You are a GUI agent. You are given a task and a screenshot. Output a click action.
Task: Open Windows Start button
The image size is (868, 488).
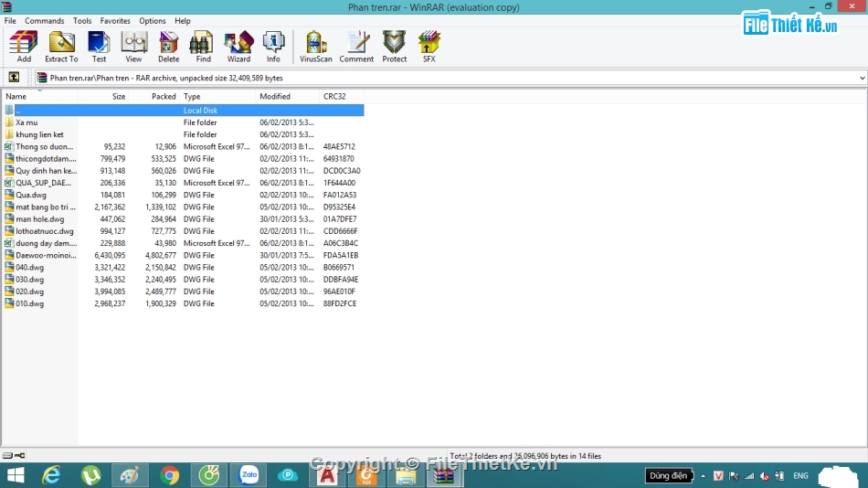(16, 476)
